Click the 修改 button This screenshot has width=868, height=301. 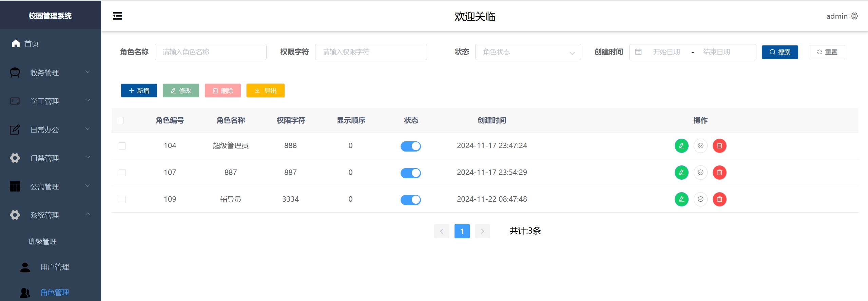[x=181, y=91]
